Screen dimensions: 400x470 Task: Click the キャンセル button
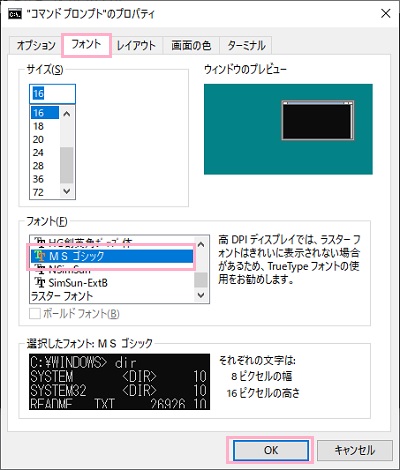pos(355,450)
